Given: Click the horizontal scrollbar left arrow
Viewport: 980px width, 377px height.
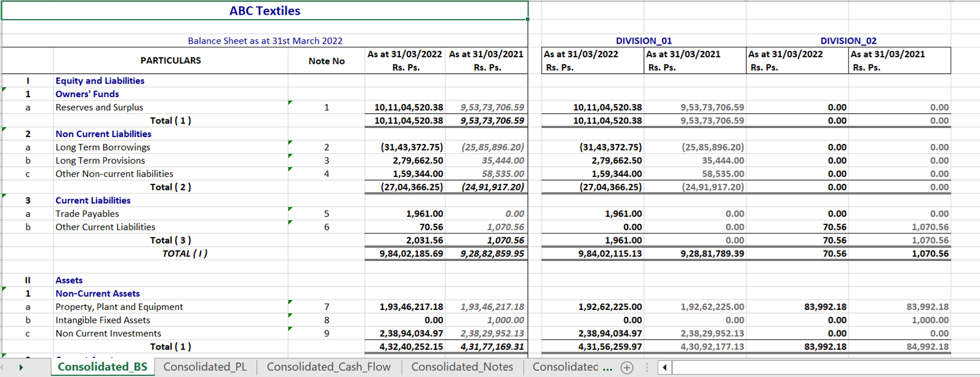Looking at the screenshot, I should pos(664,368).
